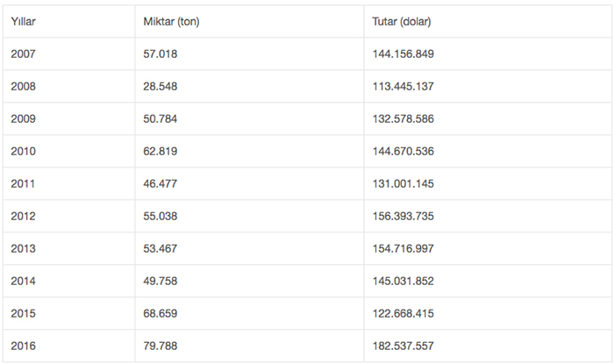Click the Tutar (dolar) column header
The image size is (614, 364).
[402, 22]
